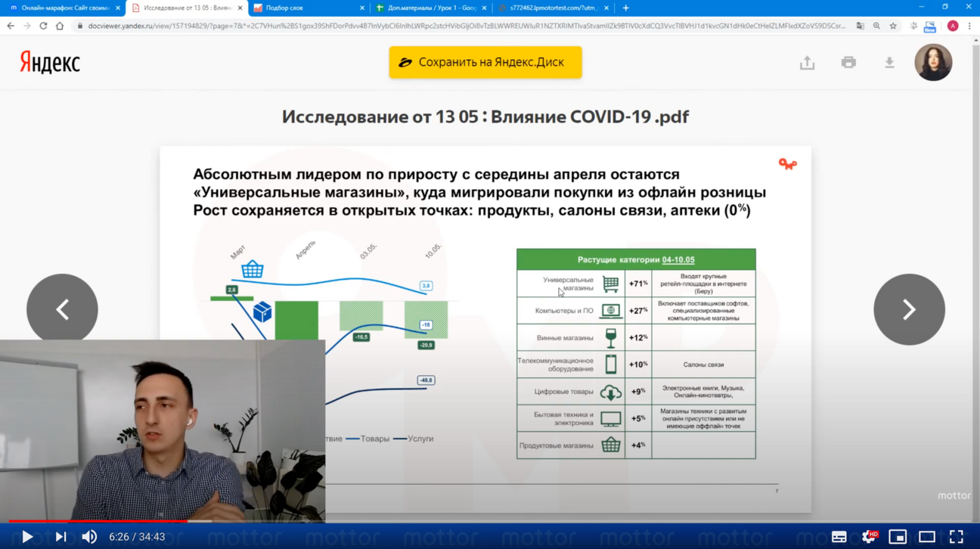Share the document via upload icon
Viewport: 980px width, 549px height.
click(807, 63)
